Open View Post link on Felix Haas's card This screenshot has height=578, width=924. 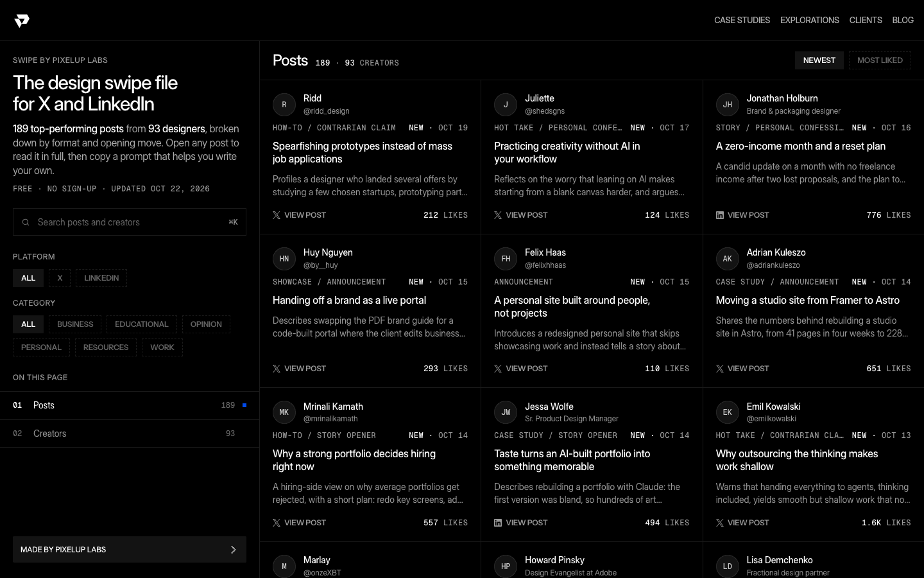[521, 369]
